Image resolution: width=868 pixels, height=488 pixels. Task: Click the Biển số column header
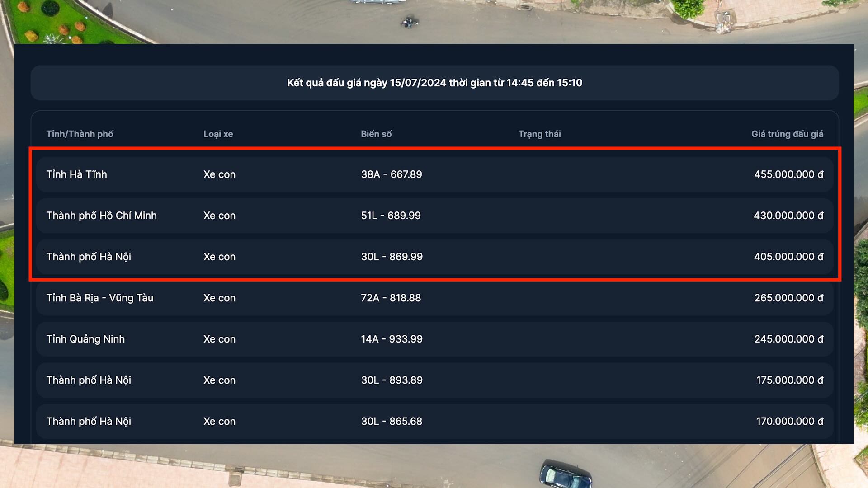click(376, 134)
